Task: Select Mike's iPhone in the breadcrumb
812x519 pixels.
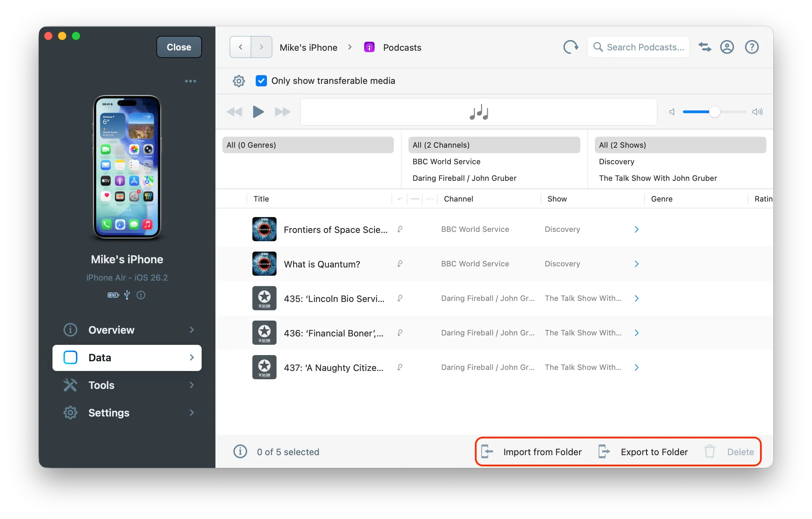Action: point(308,47)
